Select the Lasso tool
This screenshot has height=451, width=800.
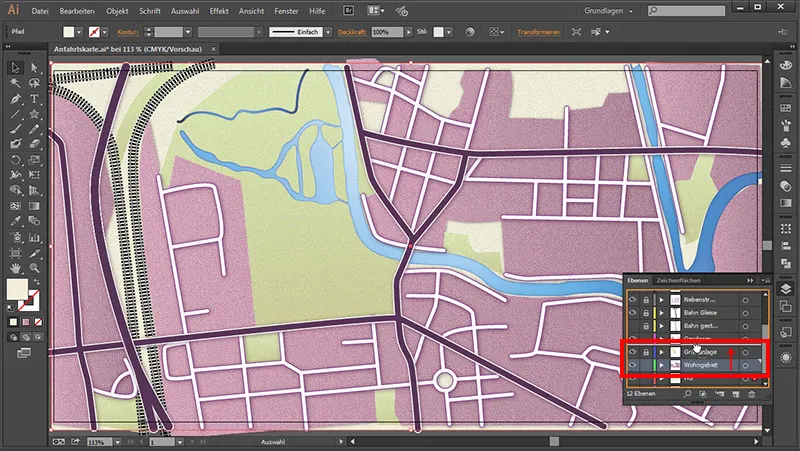[x=34, y=83]
